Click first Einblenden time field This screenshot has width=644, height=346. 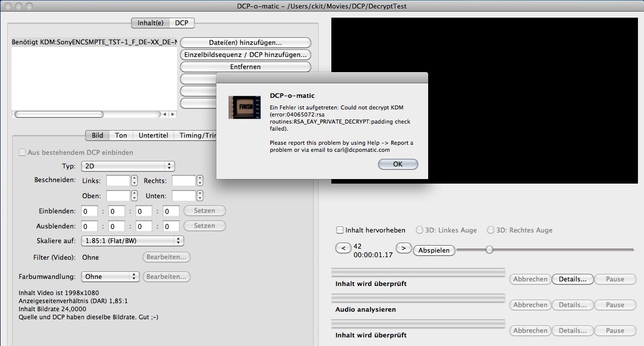(90, 211)
